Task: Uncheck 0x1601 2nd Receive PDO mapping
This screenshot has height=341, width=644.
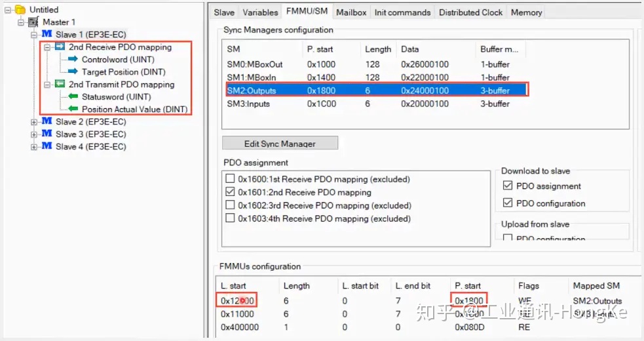Action: [x=230, y=192]
